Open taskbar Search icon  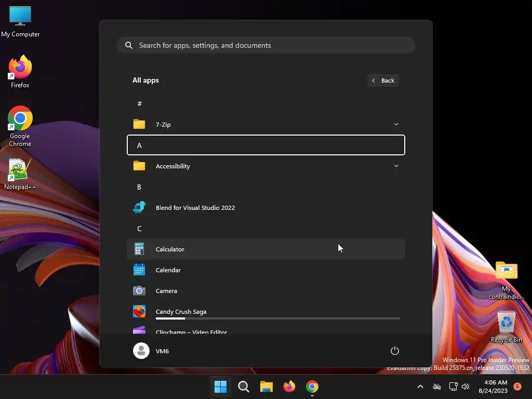click(x=244, y=387)
